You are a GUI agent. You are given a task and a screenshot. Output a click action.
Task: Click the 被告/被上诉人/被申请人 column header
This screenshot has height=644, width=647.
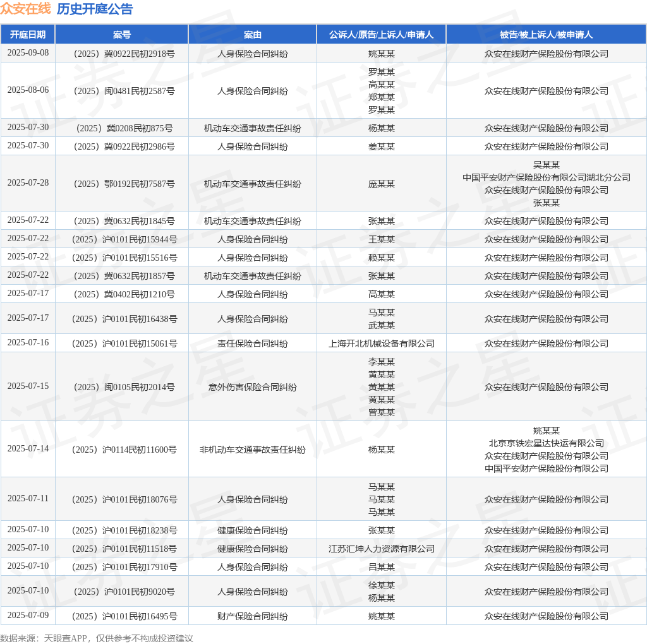(547, 35)
